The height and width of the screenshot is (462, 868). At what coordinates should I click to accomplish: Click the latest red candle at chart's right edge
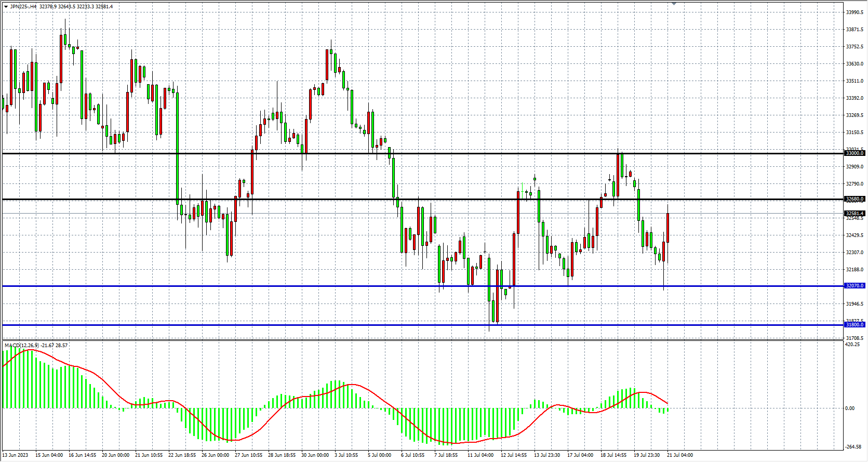click(x=667, y=228)
